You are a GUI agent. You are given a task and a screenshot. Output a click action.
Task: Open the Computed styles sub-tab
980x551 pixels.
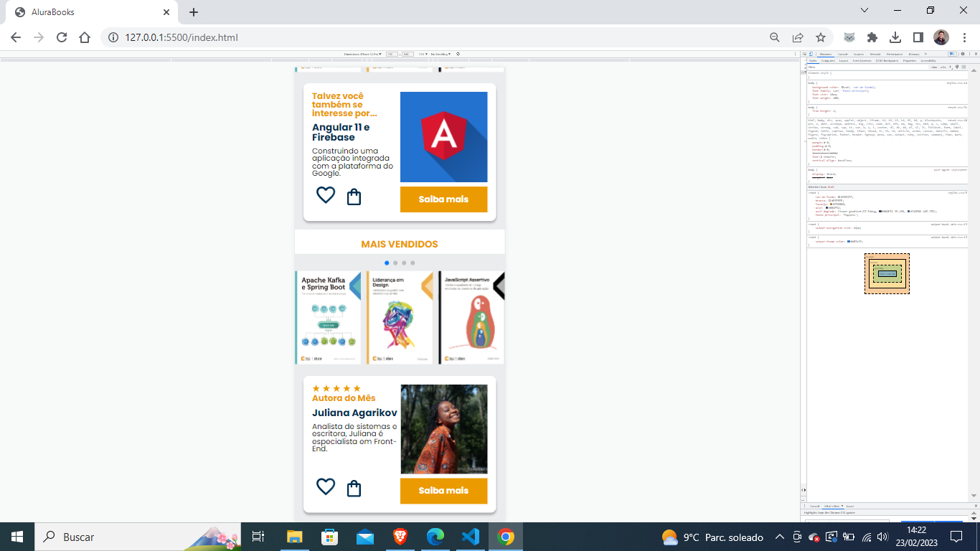(828, 61)
